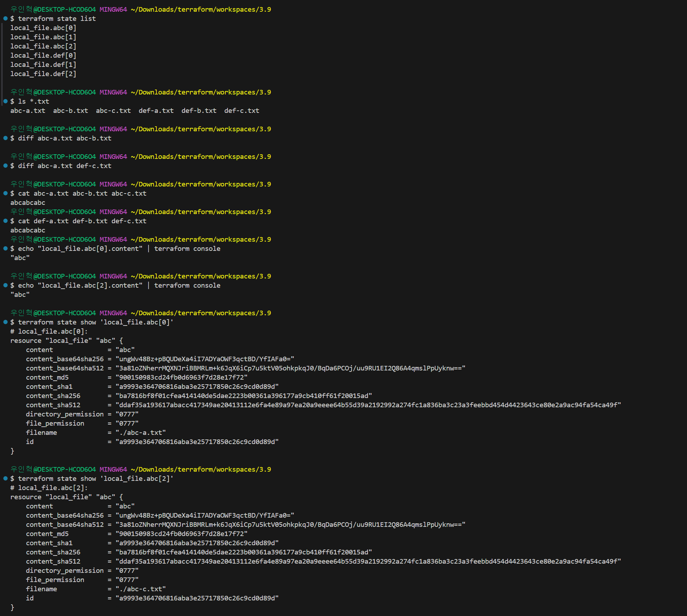Click the command marker for echo 'local_file.abc[2].content'
Viewport: 687px width, 616px height.
click(x=5, y=285)
